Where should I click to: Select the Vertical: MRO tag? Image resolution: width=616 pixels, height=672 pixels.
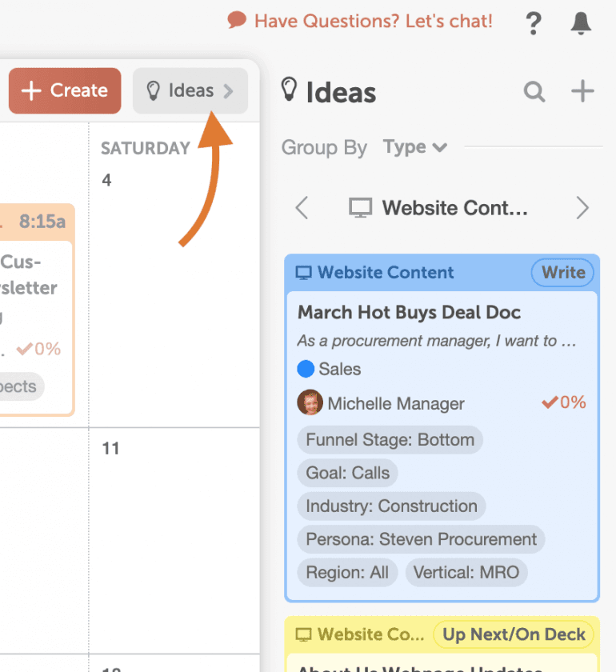(466, 573)
